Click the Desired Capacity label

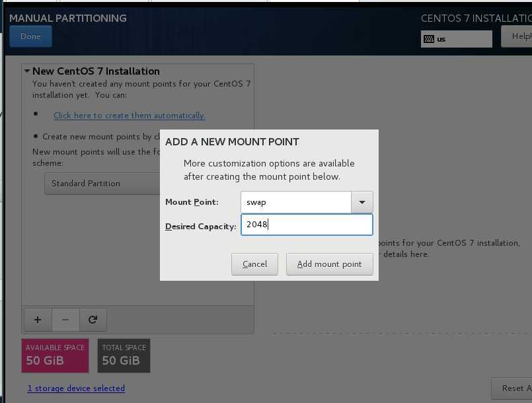[x=200, y=226]
